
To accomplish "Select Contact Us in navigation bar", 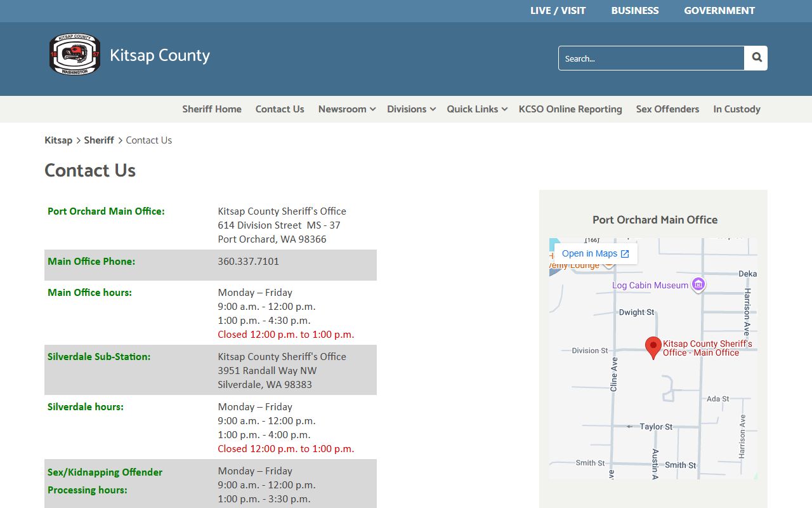I will [280, 109].
